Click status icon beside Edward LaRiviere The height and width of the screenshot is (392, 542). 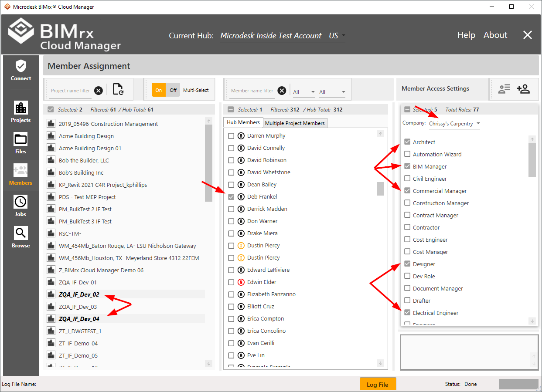[x=241, y=270]
